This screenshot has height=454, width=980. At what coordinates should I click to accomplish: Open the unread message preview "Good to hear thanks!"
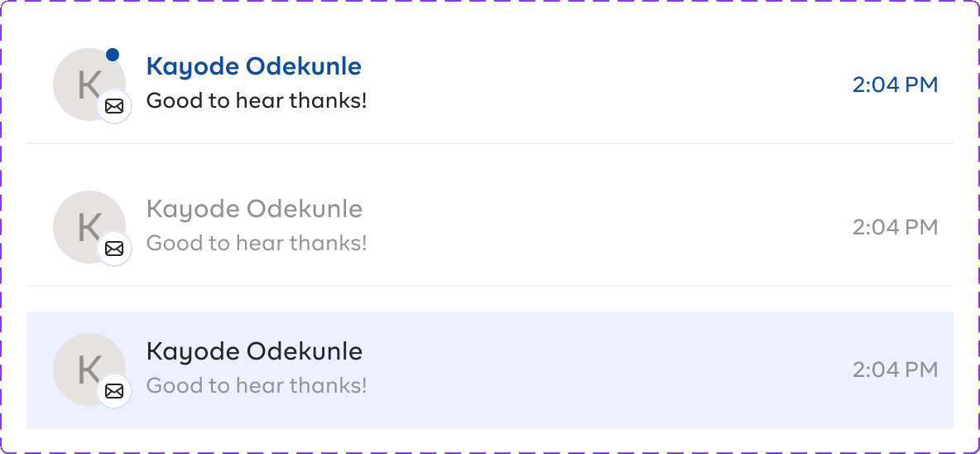tap(256, 101)
